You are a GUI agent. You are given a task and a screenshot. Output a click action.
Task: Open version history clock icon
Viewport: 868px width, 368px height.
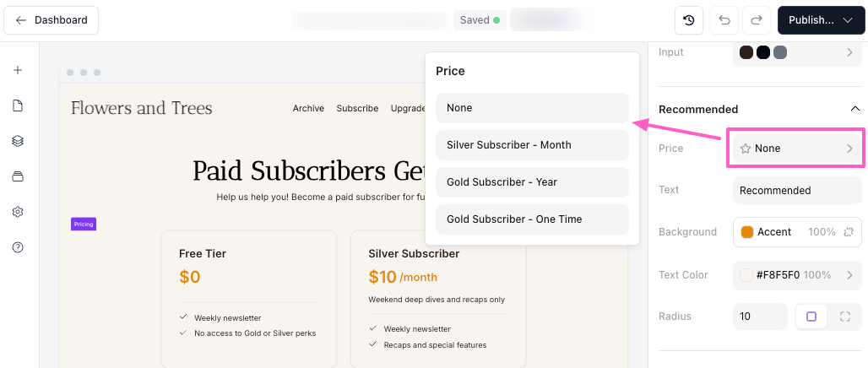689,20
